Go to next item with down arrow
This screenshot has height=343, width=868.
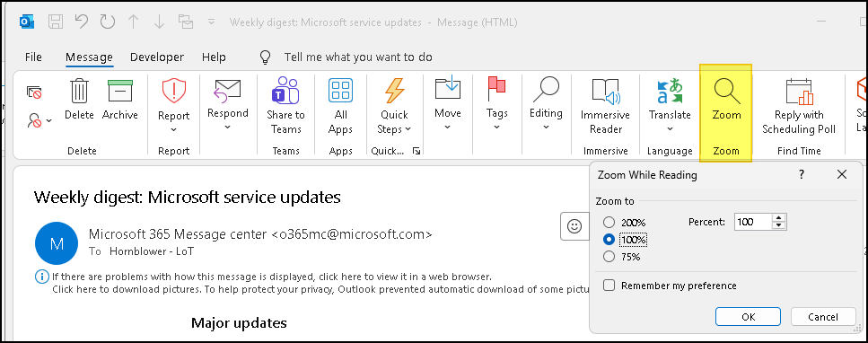[159, 22]
